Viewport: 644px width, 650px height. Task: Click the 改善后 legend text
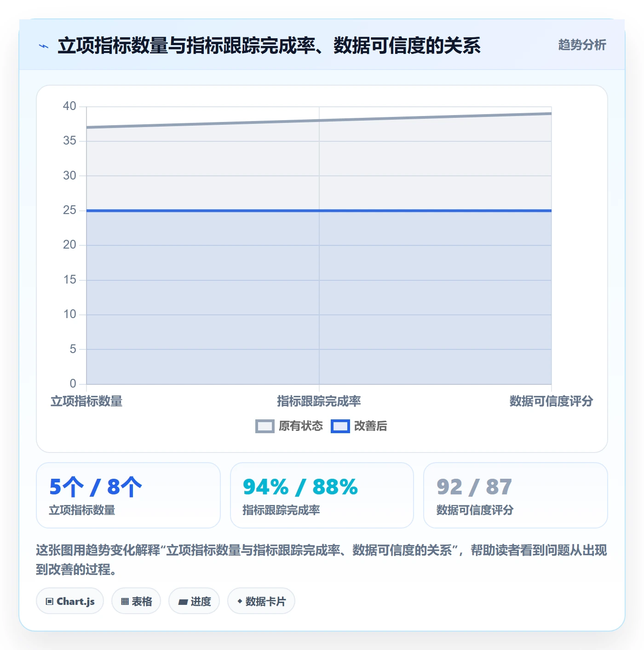point(371,426)
